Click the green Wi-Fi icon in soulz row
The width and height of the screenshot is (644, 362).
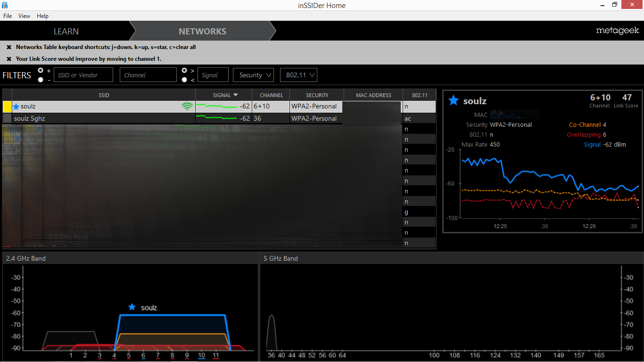click(187, 107)
